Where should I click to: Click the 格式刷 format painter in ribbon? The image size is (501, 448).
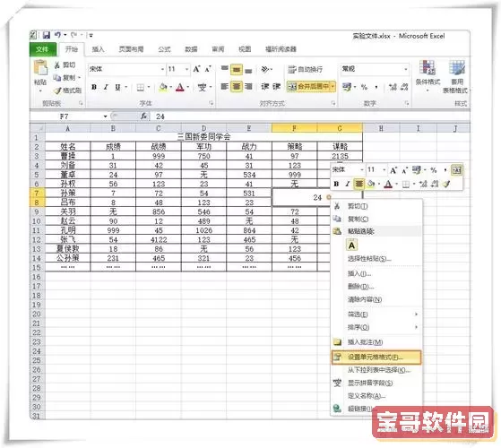click(67, 90)
